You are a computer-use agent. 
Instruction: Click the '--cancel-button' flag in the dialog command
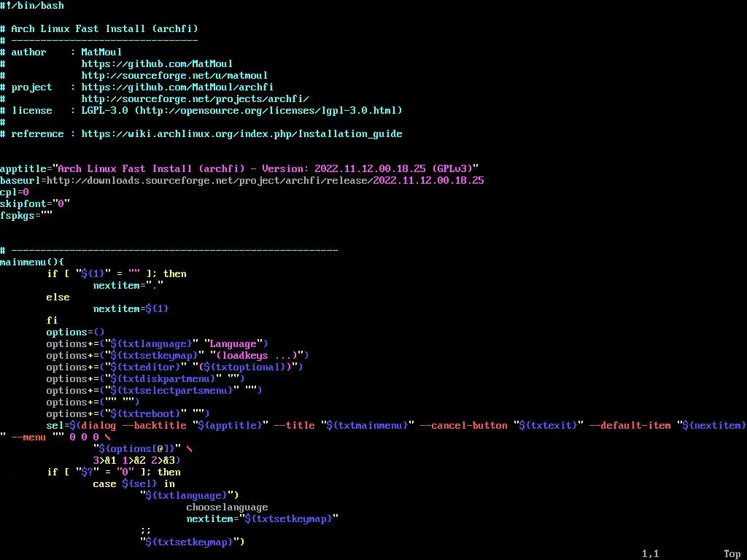[x=463, y=426]
